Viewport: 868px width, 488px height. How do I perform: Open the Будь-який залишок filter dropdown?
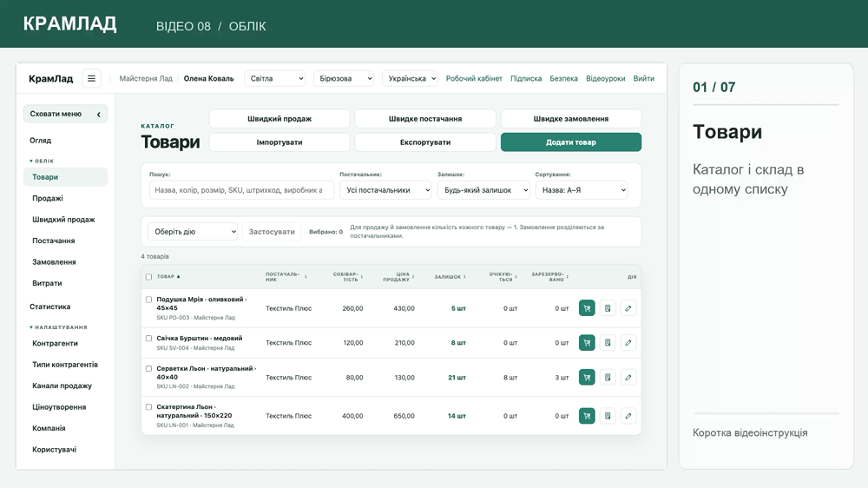point(483,190)
